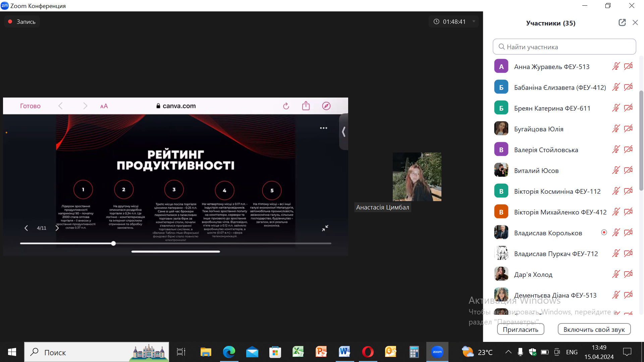Go to the next slide arrow beside 4/11
The width and height of the screenshot is (644, 362).
click(x=57, y=228)
